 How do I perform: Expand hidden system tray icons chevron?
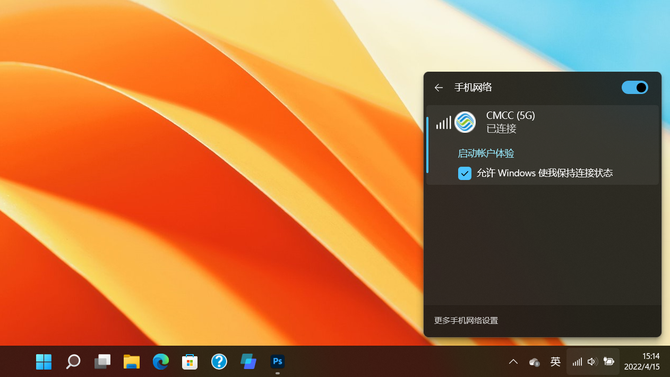click(x=513, y=362)
